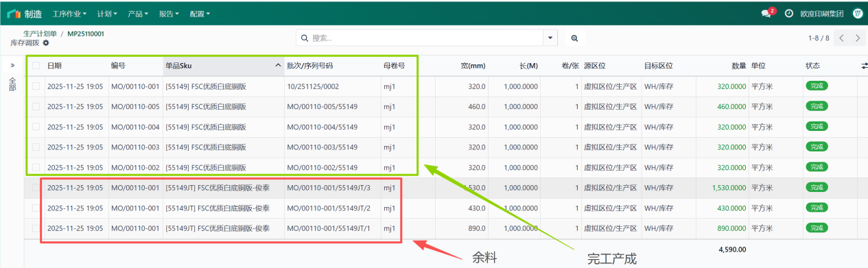Click quantity value 890.0000
Image resolution: width=868 pixels, height=268 pixels.
tap(731, 228)
